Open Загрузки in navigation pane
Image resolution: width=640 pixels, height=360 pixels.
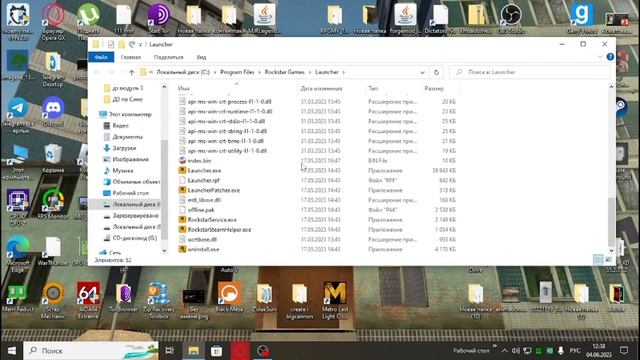[x=124, y=148]
